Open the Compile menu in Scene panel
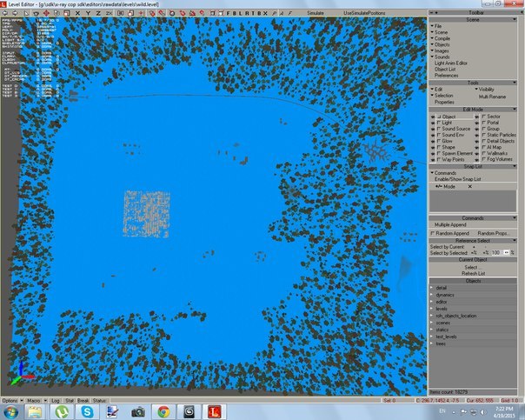Image resolution: width=525 pixels, height=420 pixels. (441, 38)
